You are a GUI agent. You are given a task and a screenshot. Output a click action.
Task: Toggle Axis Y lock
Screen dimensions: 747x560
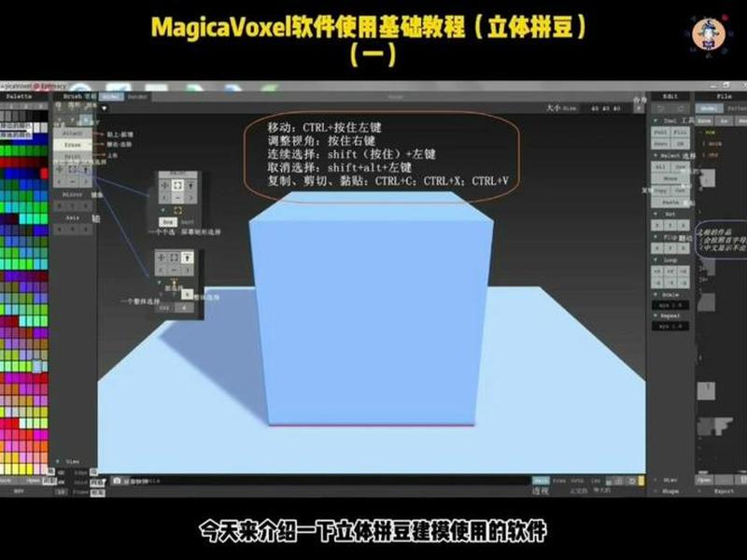tap(73, 229)
